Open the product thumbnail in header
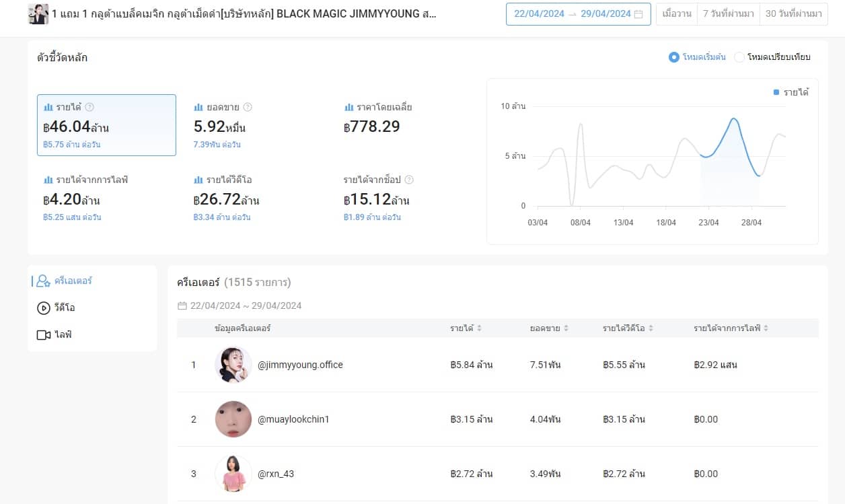 pos(38,13)
